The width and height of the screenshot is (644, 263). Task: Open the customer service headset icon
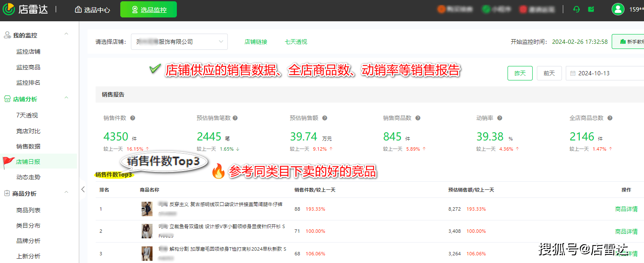[576, 9]
